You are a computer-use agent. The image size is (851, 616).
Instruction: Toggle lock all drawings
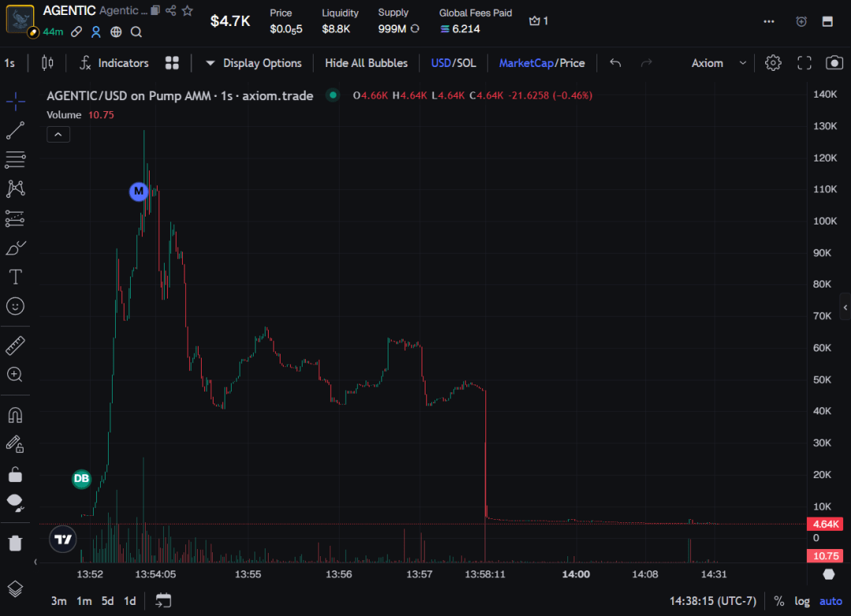15,474
